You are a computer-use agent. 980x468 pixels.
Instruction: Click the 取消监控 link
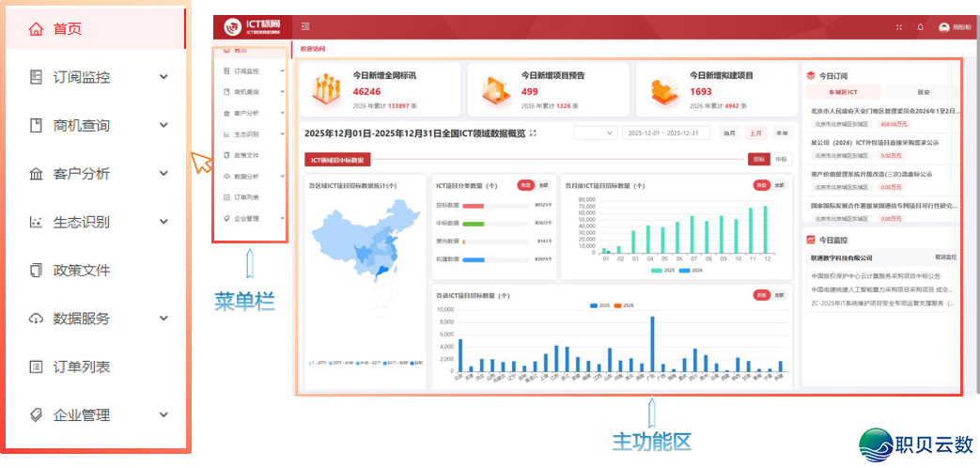[945, 257]
